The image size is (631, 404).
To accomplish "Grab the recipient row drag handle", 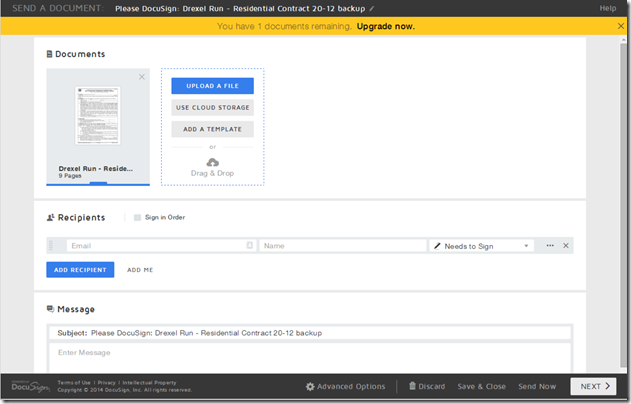I will tap(51, 245).
